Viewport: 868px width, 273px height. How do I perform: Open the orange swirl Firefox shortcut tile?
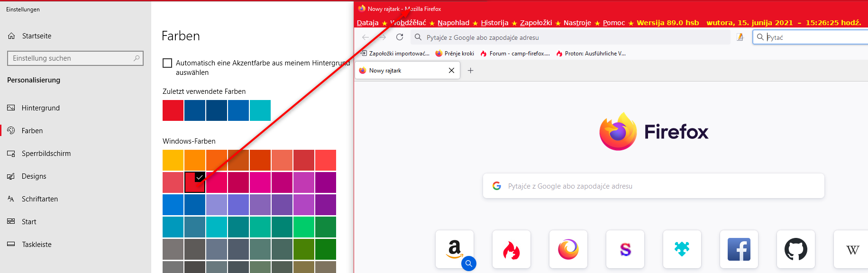tap(568, 249)
